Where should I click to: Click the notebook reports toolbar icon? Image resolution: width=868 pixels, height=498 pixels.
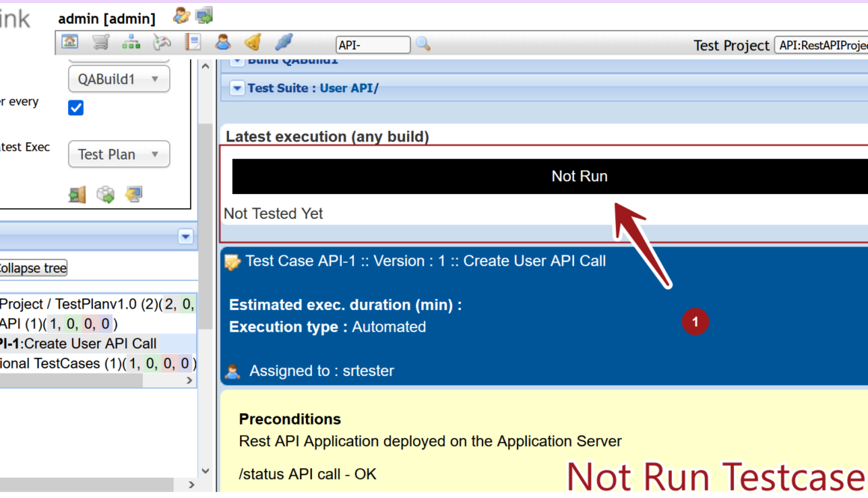(193, 43)
